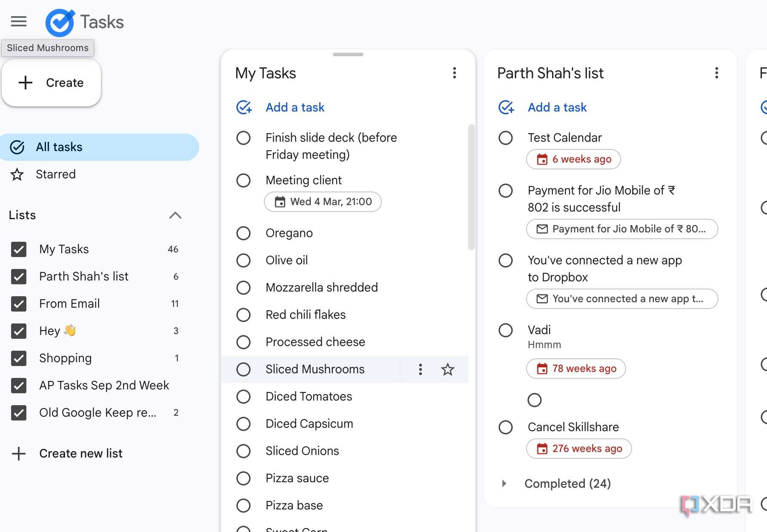The height and width of the screenshot is (532, 767).
Task: Open linked Jio Mobile payment email chip
Action: pyautogui.click(x=622, y=229)
